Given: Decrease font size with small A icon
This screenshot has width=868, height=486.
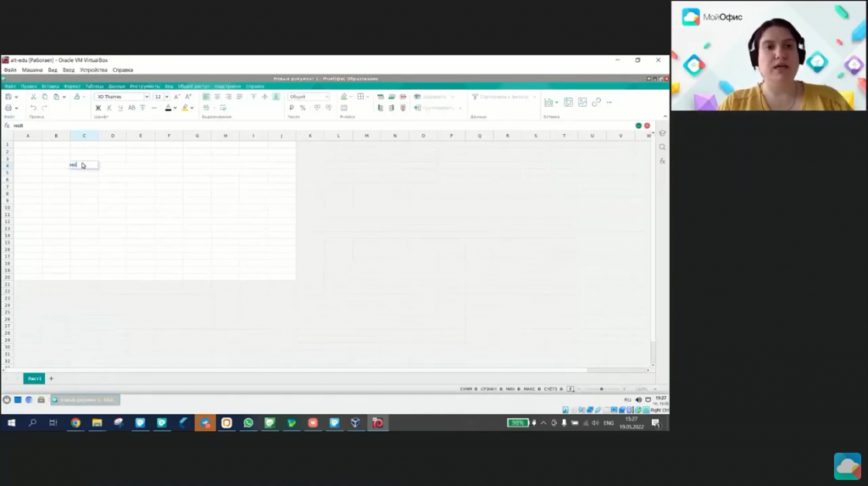Looking at the screenshot, I should (x=177, y=97).
